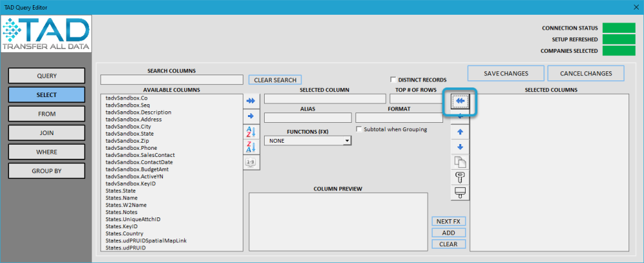The image size is (644, 263).
Task: Add one column with single right arrow
Action: [x=251, y=116]
